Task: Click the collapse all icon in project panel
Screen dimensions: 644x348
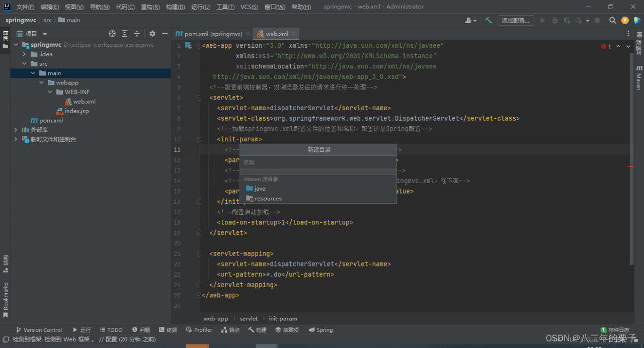Action: pos(137,34)
